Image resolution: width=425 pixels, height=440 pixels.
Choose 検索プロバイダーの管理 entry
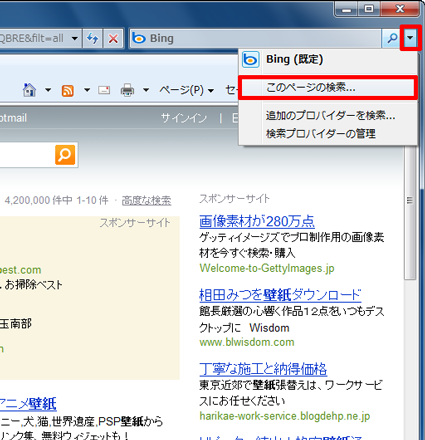pyautogui.click(x=328, y=134)
